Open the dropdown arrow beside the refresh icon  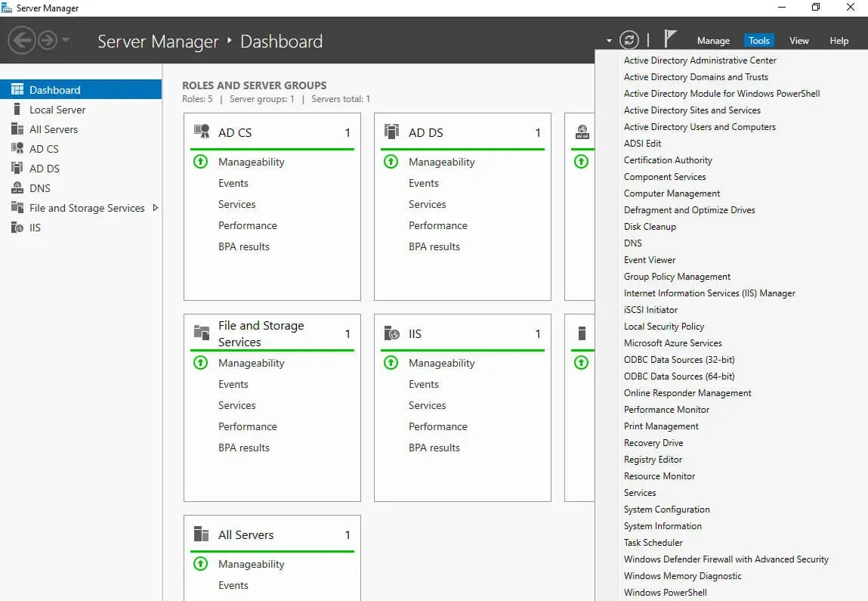[609, 40]
